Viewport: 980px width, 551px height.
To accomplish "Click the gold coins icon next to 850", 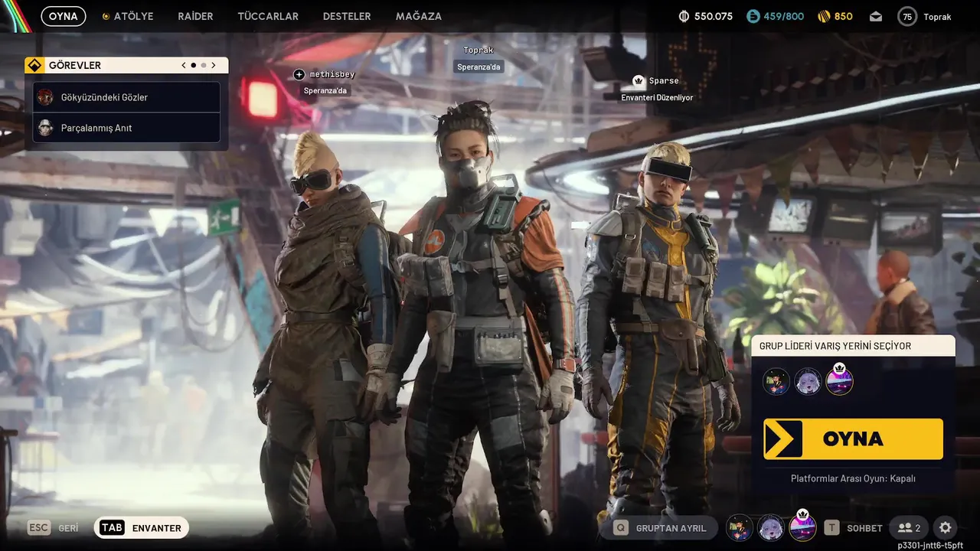I will [824, 16].
